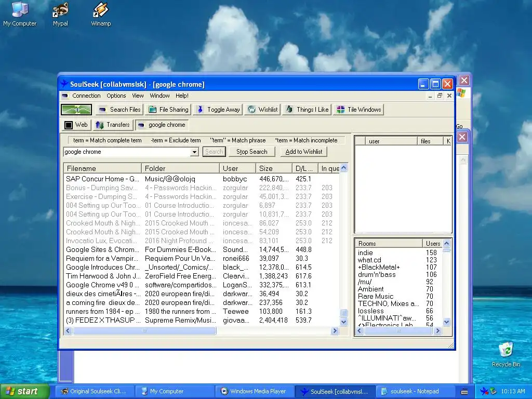This screenshot has height=399, width=532.
Task: Sort results by In queue column header
Action: click(329, 168)
